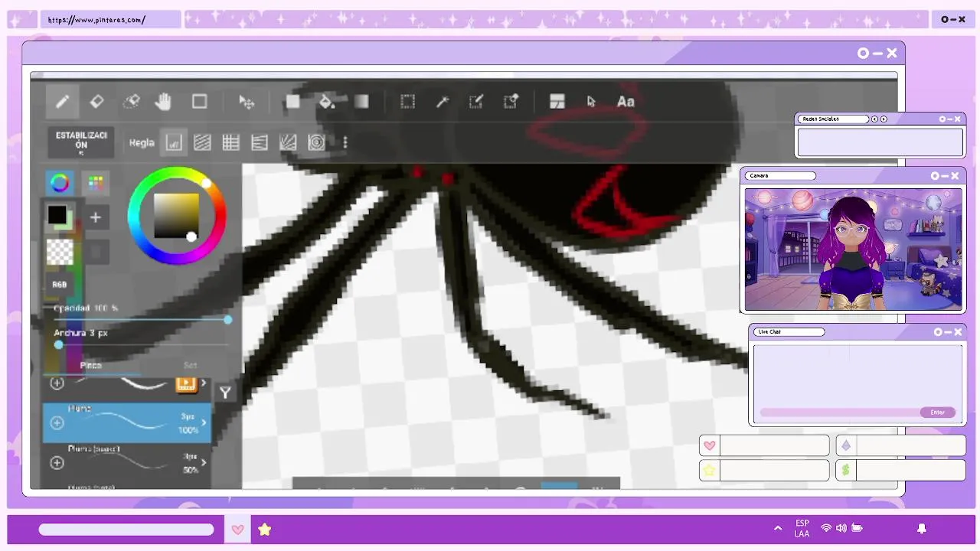The height and width of the screenshot is (551, 980).
Task: Click the taskbar star icon
Action: [x=264, y=530]
